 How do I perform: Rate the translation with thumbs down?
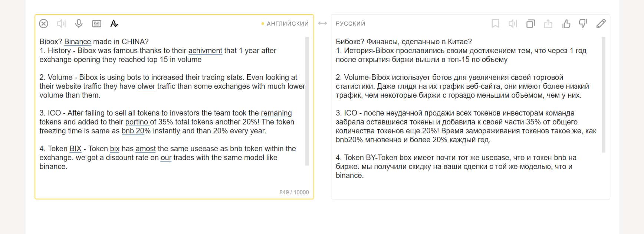583,24
